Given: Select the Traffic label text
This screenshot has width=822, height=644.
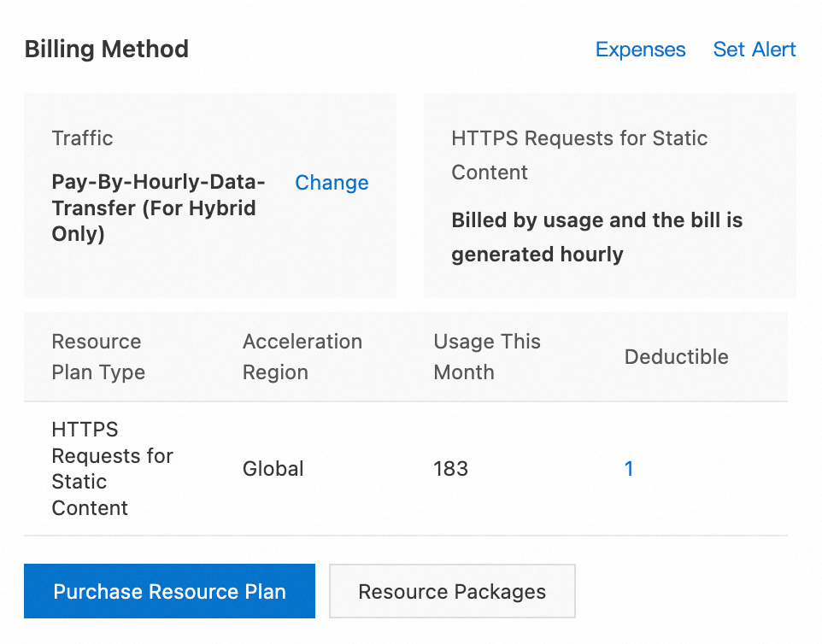Looking at the screenshot, I should 82,138.
